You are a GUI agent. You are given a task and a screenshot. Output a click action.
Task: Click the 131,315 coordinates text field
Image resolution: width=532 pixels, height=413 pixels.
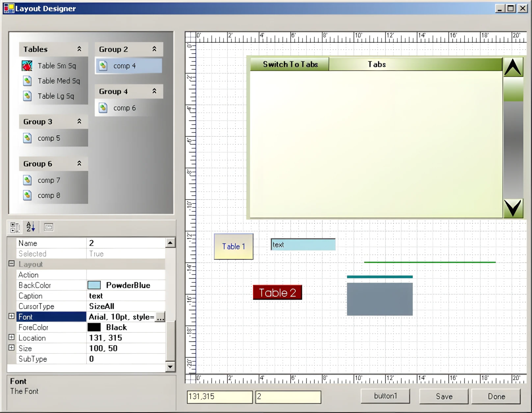tap(219, 397)
